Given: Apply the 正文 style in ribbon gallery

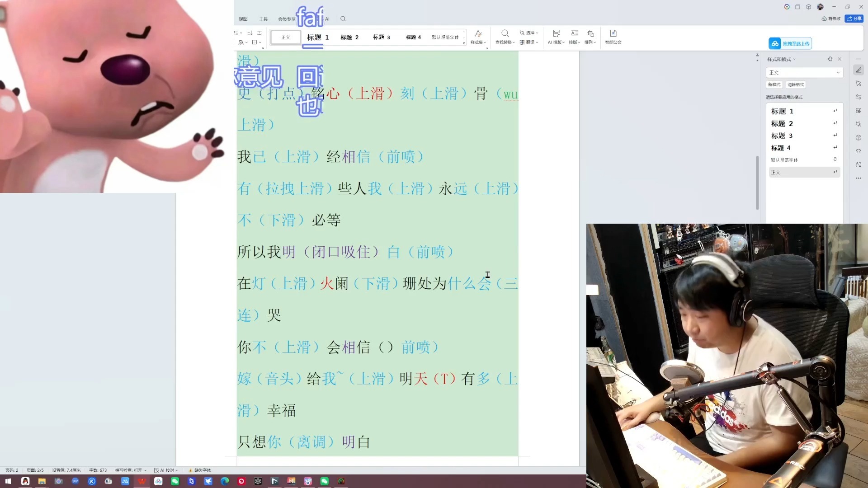Looking at the screenshot, I should click(x=286, y=38).
